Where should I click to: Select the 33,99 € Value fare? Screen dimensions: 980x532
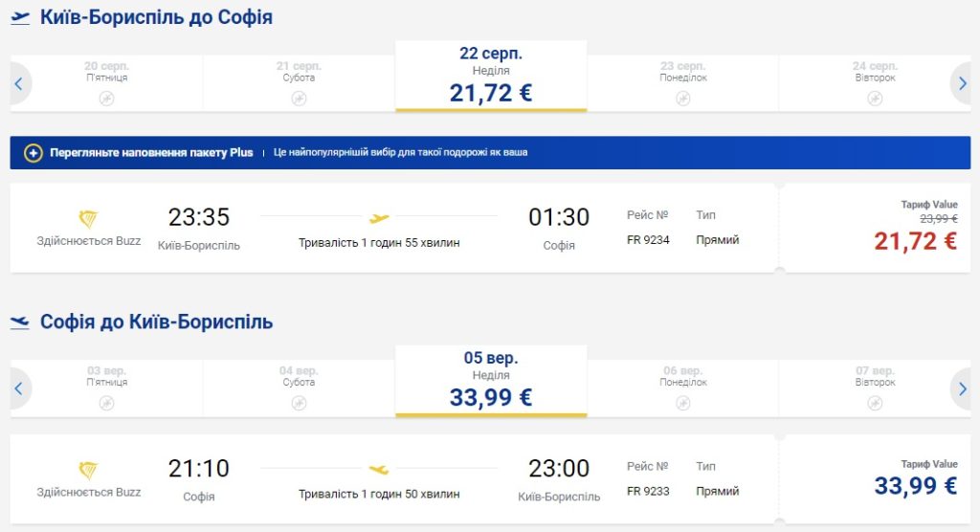pyautogui.click(x=915, y=486)
